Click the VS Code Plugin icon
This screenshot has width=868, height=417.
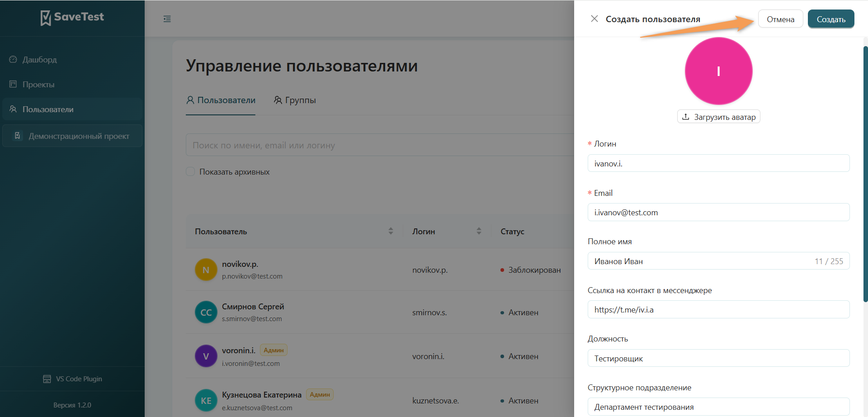[x=47, y=379]
